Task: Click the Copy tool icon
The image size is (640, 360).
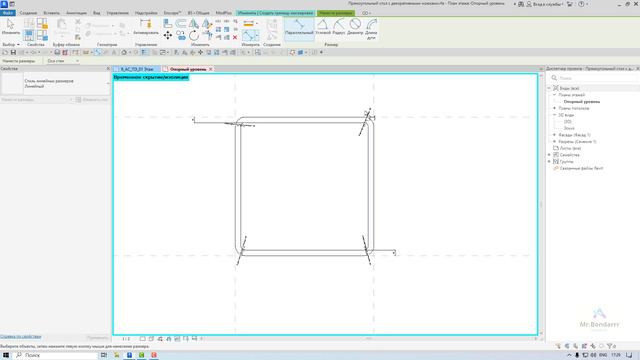Action: click(x=181, y=36)
